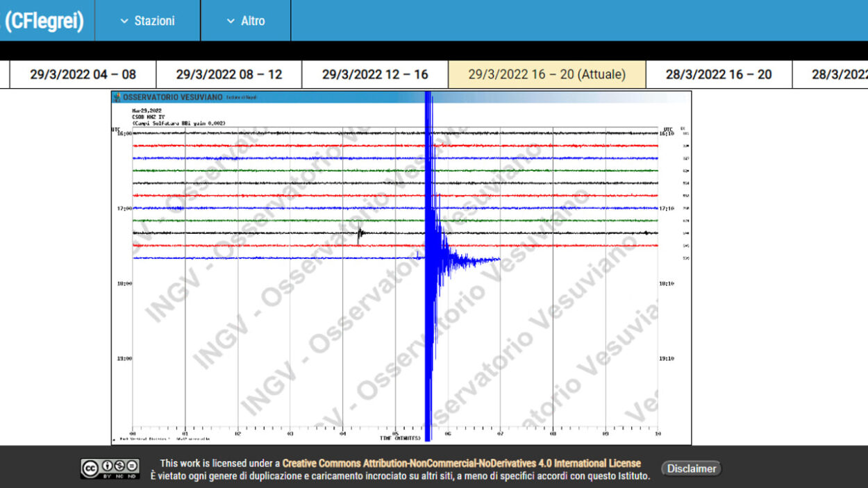
Task: Click the 17:00 UTC time label
Action: point(124,208)
